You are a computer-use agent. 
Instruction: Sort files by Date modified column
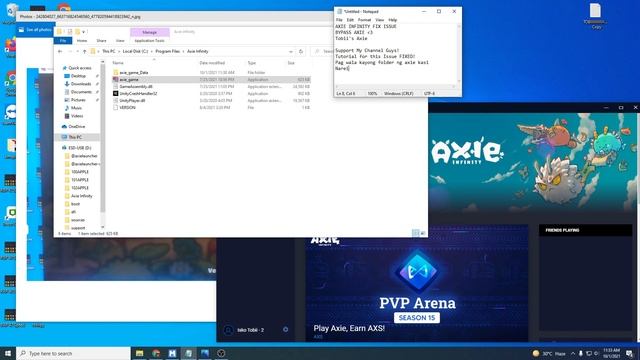212,63
